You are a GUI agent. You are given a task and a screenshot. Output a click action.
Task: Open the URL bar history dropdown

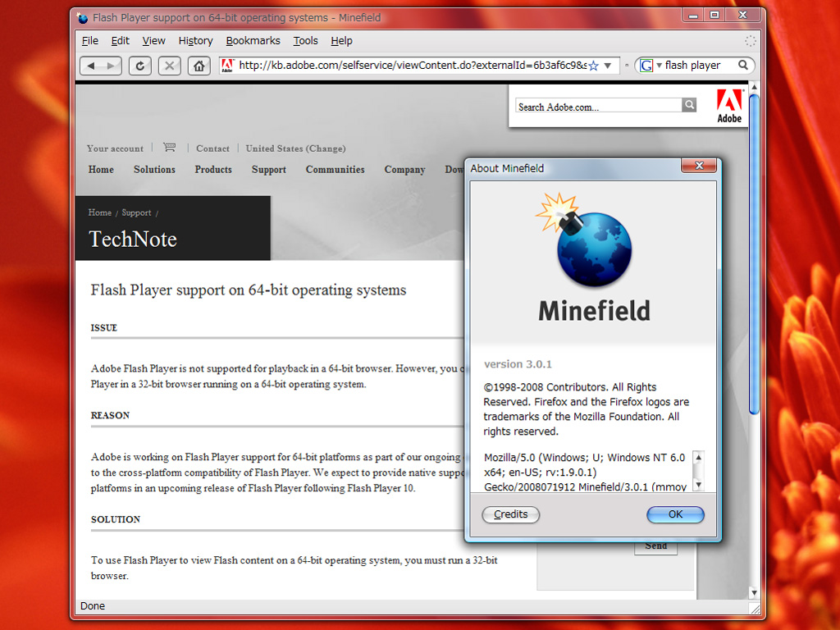click(x=608, y=66)
